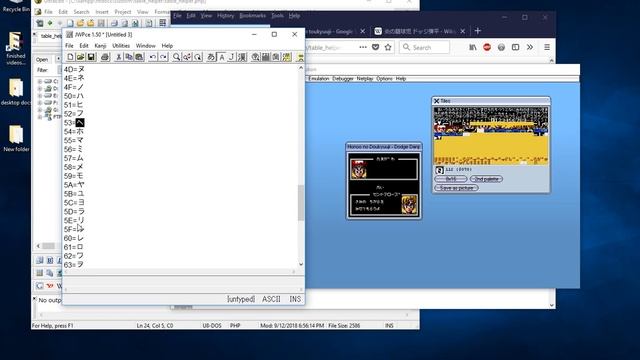Screen dimensions: 640x360
Task: Click highlighted ヘ character on line 53
Action: 80,122
